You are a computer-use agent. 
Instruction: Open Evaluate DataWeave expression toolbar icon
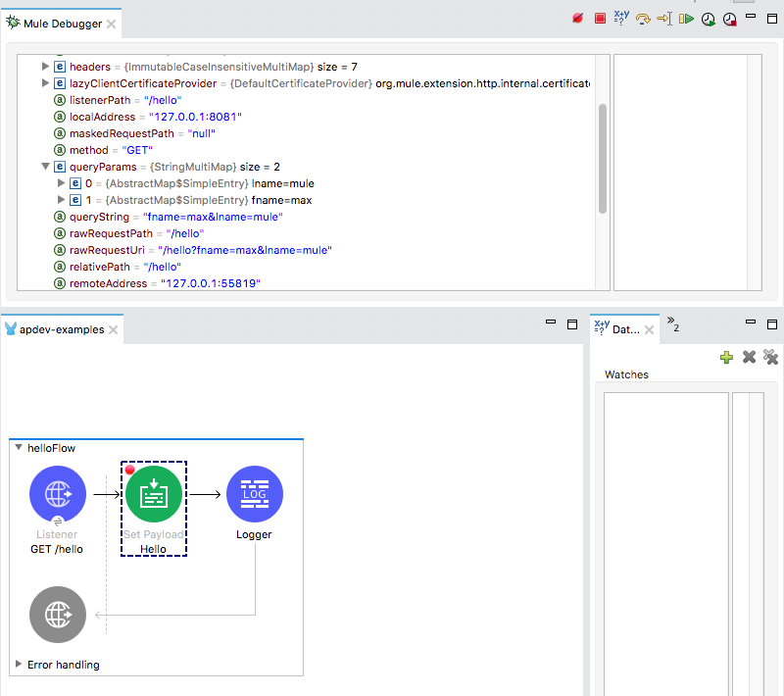point(621,18)
